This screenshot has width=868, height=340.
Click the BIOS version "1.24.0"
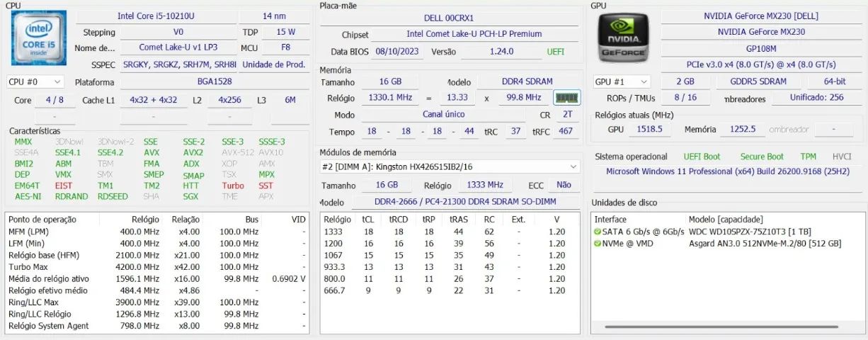(502, 52)
